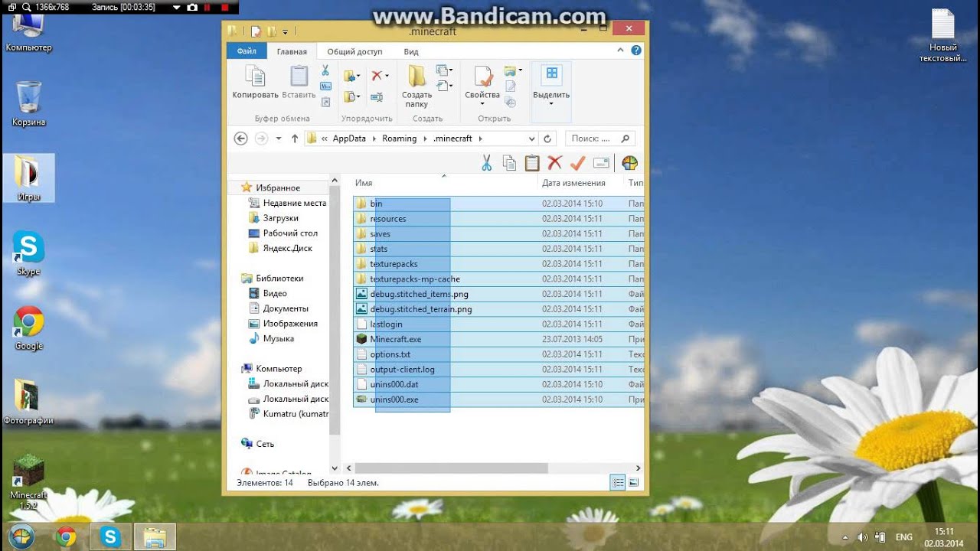Open the Файл menu tab

(247, 51)
